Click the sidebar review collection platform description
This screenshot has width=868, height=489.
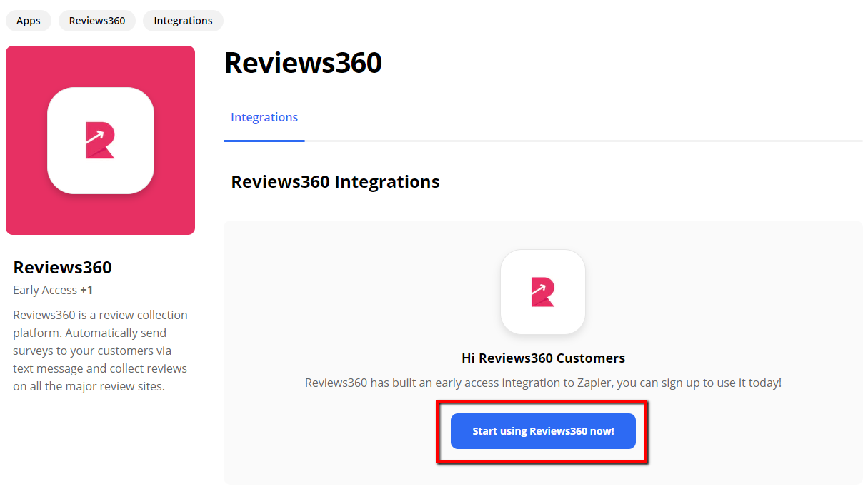[101, 351]
